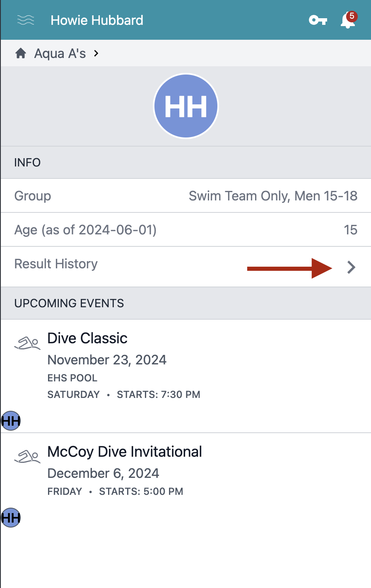This screenshot has height=588, width=371.
Task: Expand Result History with chevron arrow
Action: tap(351, 267)
